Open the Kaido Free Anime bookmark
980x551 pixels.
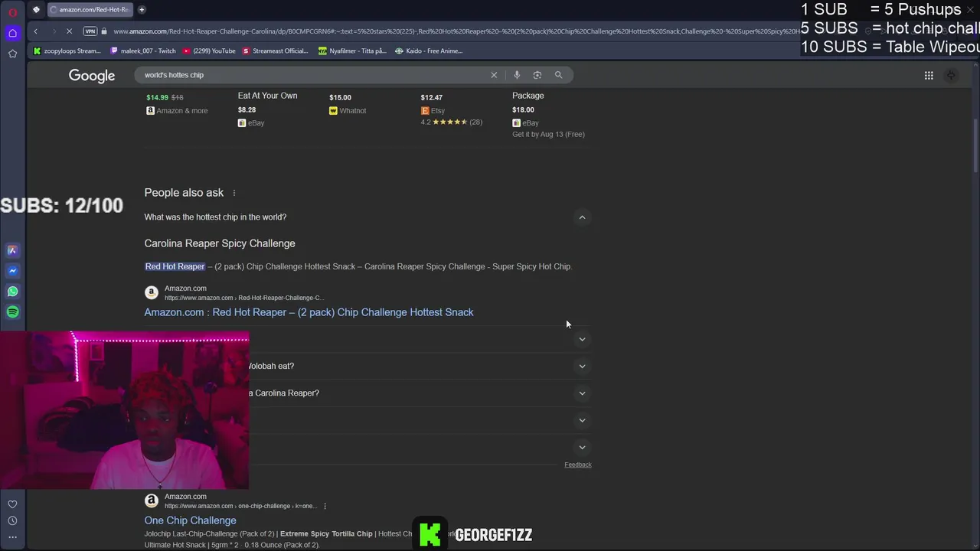pos(429,51)
